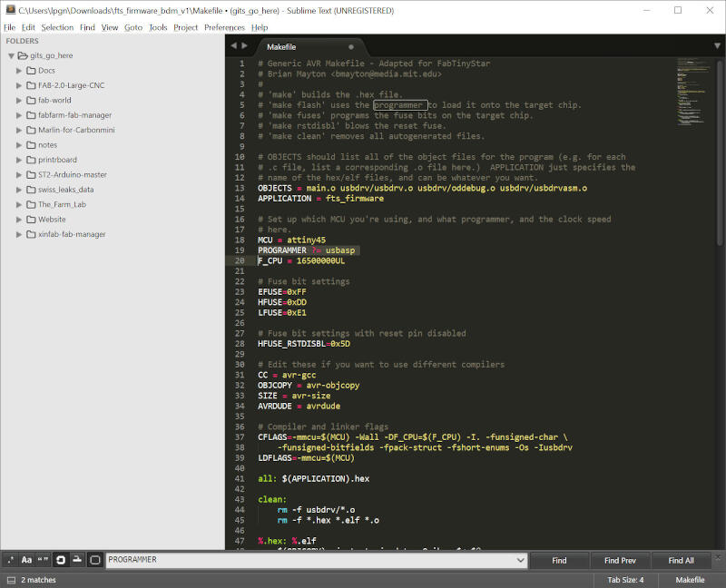The height and width of the screenshot is (588, 726).
Task: Open the File menu
Action: pos(9,27)
